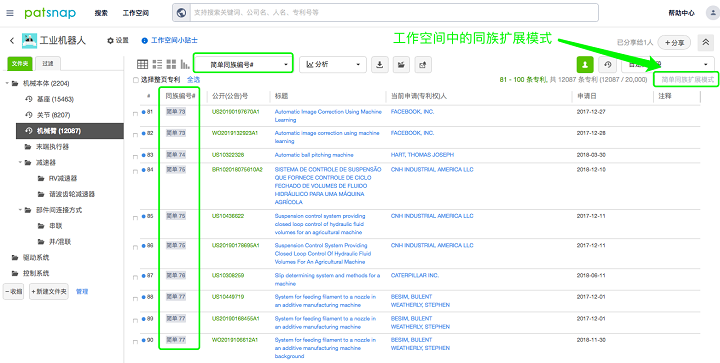This screenshot has height=363, width=720.
Task: Click the globe icon in search bar
Action: pyautogui.click(x=181, y=13)
